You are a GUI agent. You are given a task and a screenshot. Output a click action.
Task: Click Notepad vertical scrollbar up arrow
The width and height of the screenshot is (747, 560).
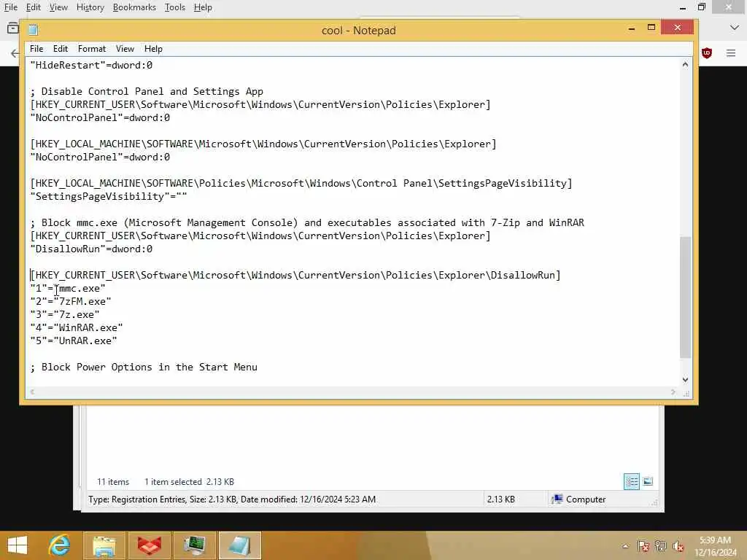click(685, 64)
